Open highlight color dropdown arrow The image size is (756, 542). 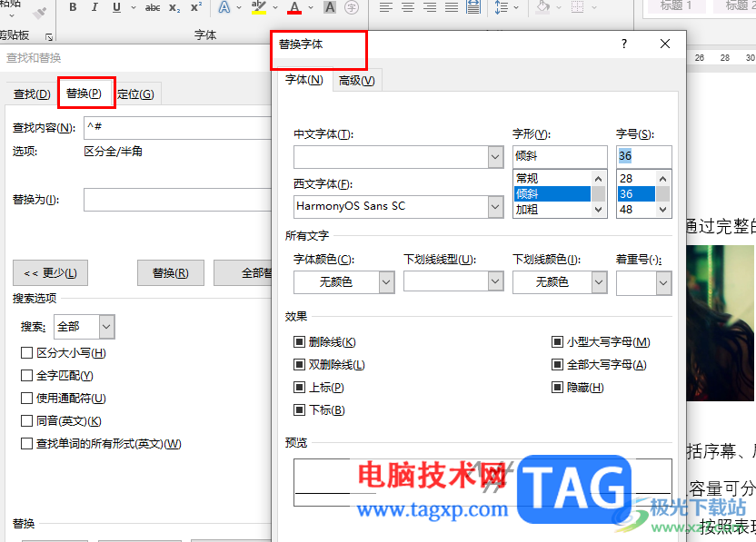(275, 7)
